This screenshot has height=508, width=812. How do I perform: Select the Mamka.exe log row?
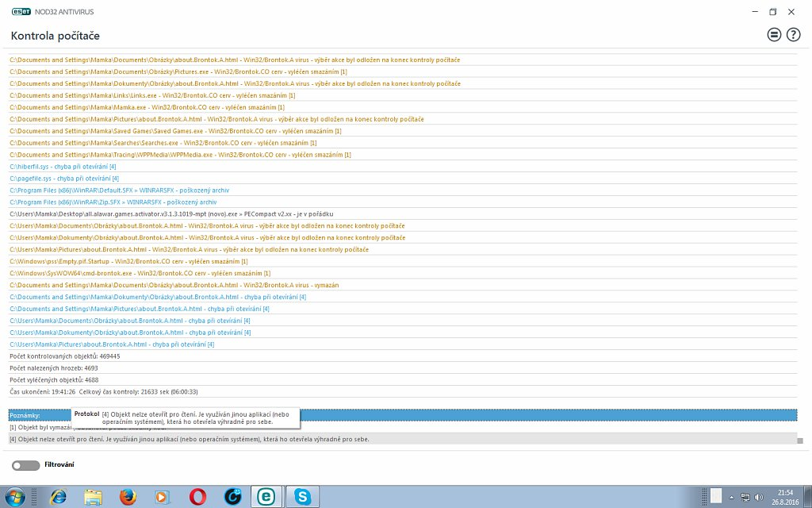pos(403,107)
